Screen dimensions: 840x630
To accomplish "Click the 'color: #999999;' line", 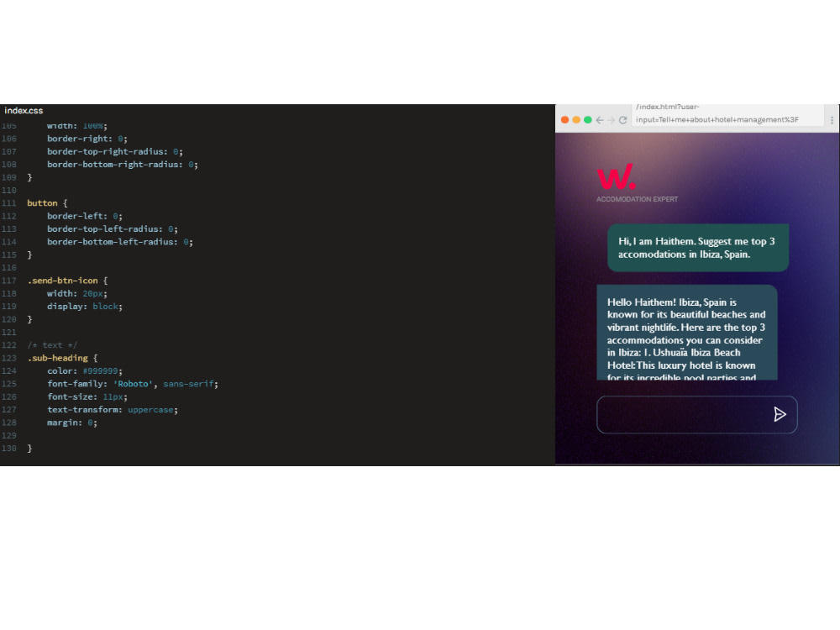I will (85, 370).
